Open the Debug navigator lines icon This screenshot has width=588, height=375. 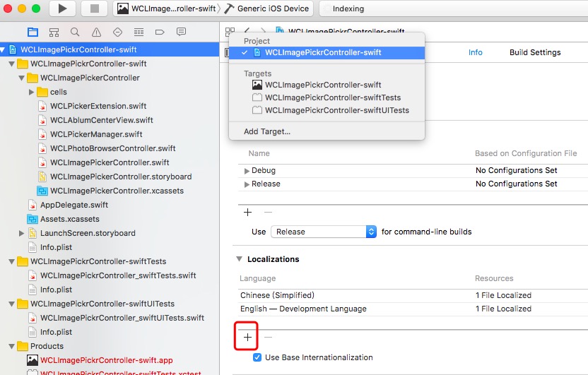pos(139,32)
